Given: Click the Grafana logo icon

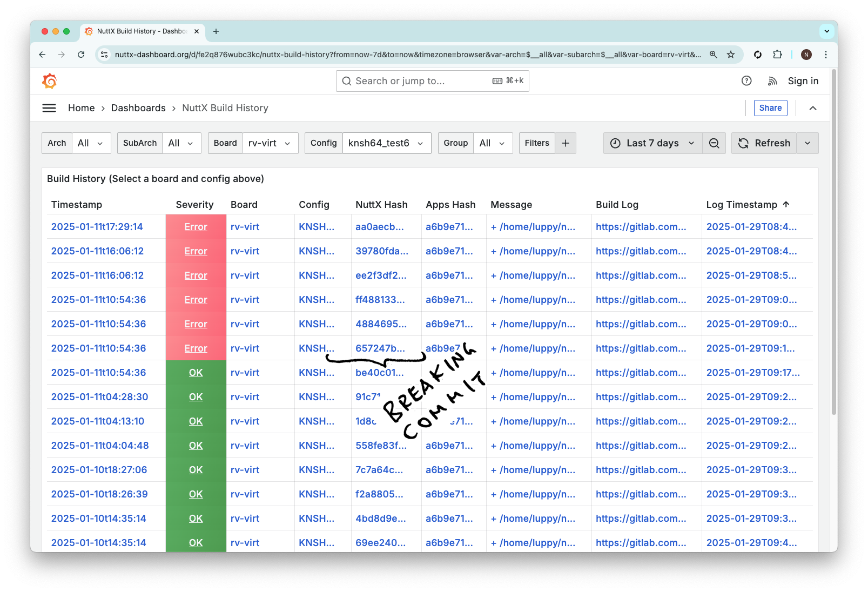Looking at the screenshot, I should click(50, 81).
